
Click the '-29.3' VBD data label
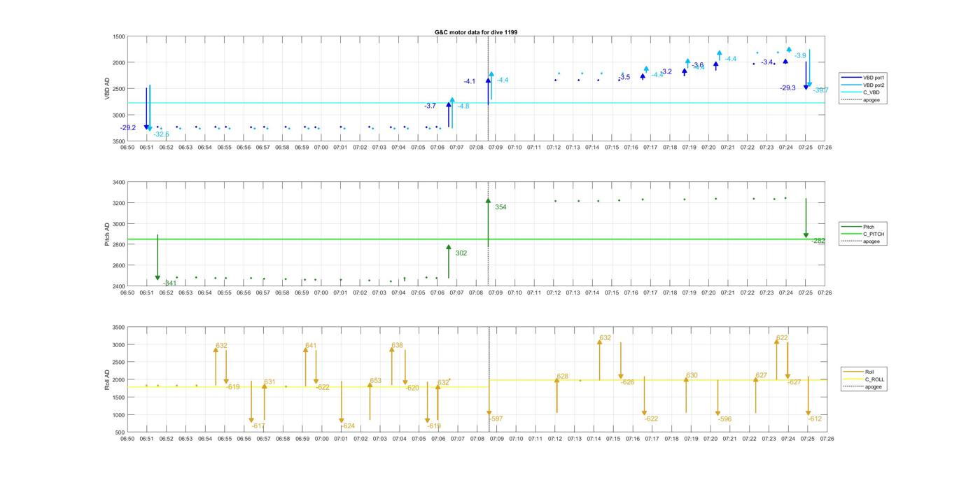point(788,88)
